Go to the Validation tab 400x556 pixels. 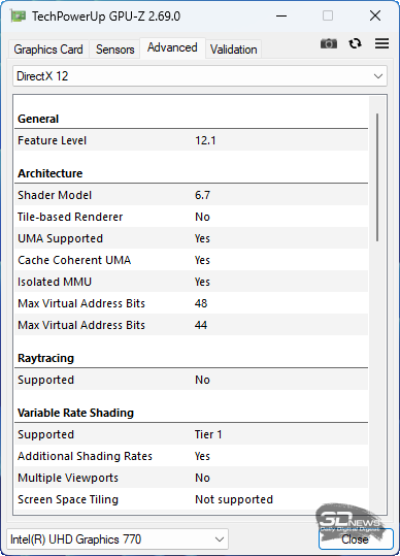coord(233,50)
